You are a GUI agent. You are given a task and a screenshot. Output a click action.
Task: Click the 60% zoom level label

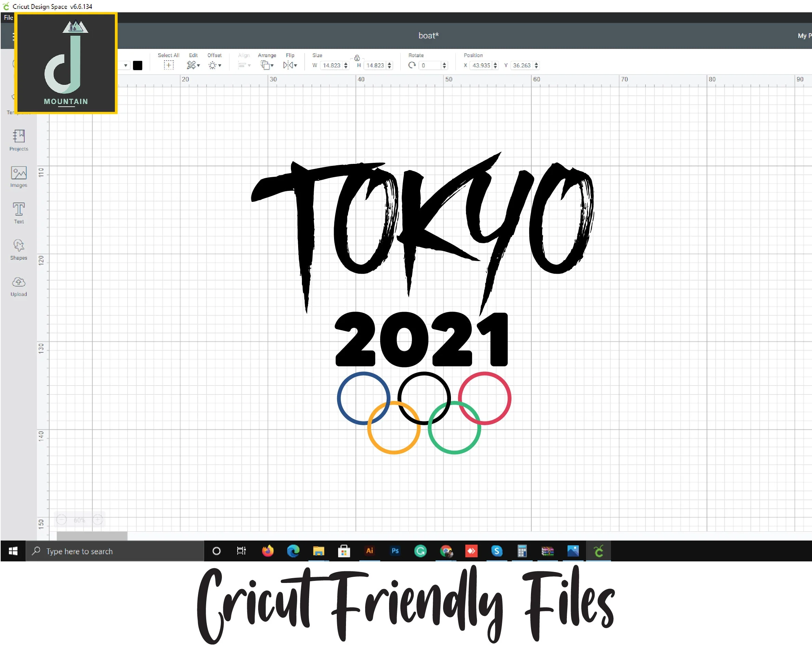click(79, 520)
